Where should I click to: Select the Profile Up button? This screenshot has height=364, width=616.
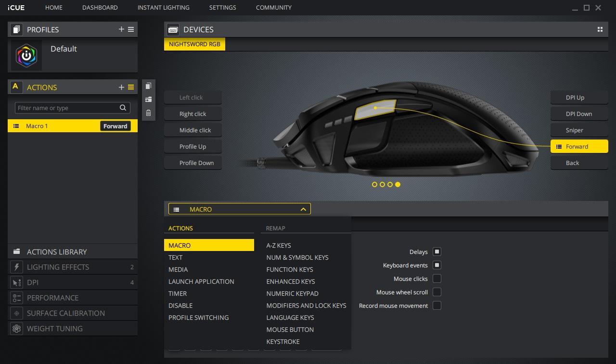pos(193,147)
